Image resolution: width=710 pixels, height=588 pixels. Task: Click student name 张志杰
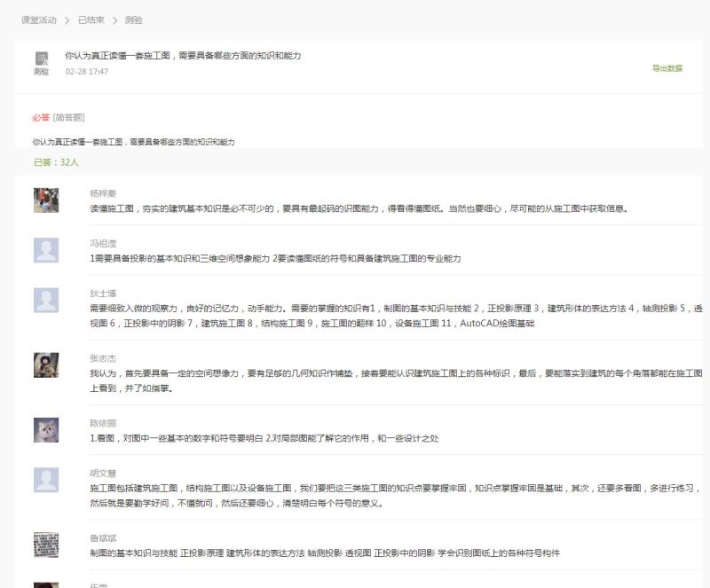(x=103, y=357)
